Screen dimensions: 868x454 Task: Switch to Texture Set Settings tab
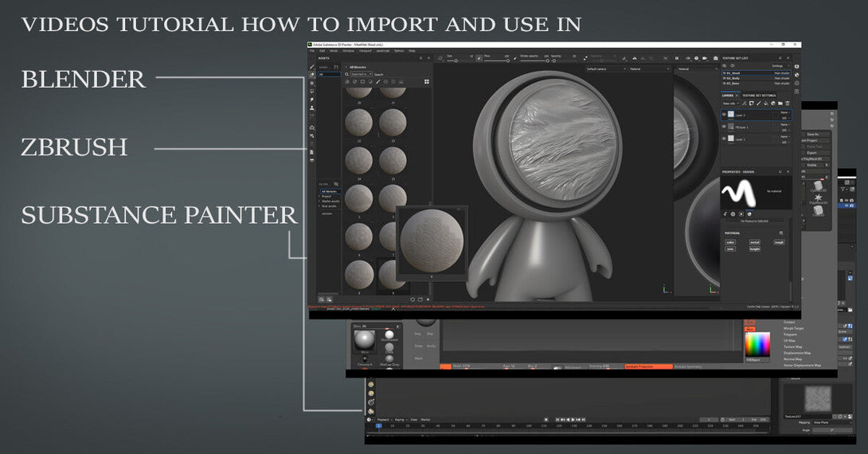(759, 96)
